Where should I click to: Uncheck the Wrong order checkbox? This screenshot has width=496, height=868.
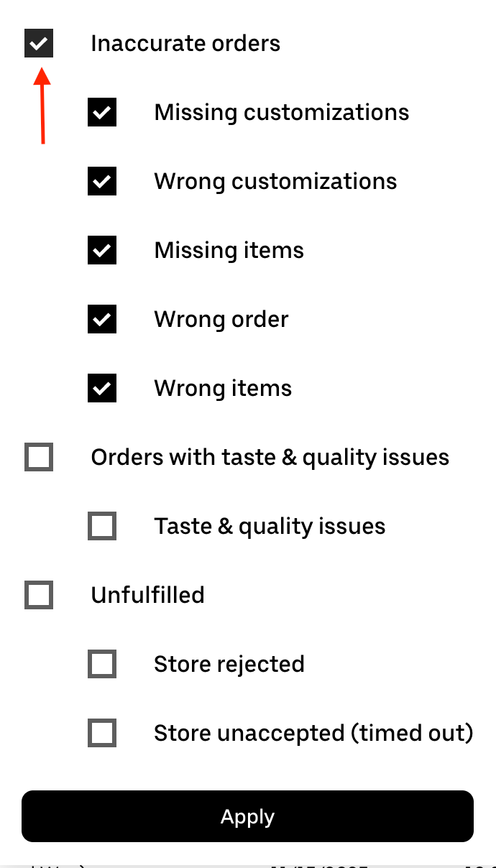(x=101, y=319)
